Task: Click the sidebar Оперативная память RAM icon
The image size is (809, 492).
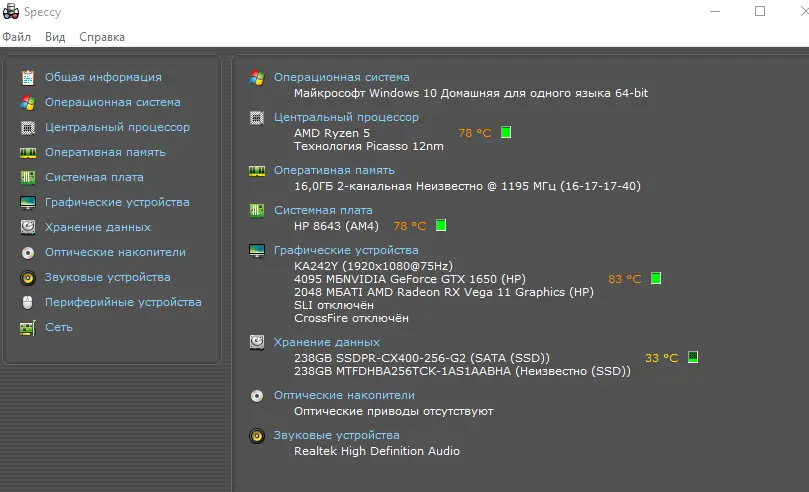Action: pyautogui.click(x=28, y=153)
